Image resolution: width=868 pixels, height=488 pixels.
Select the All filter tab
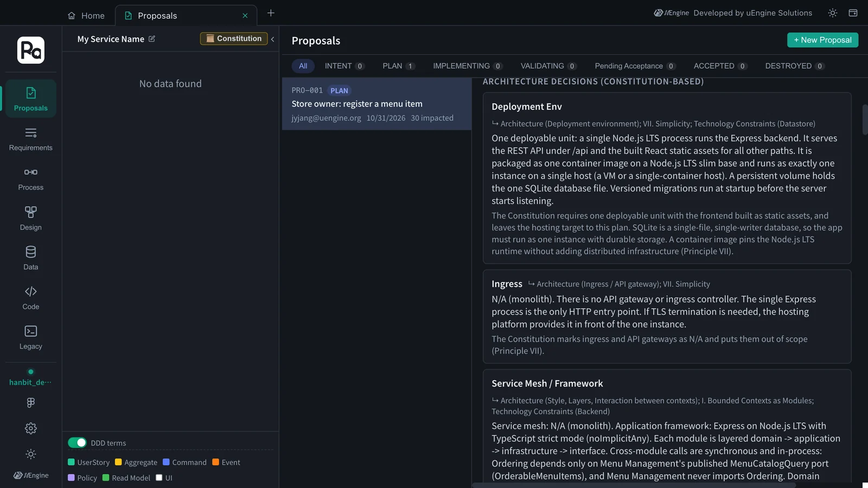click(303, 66)
